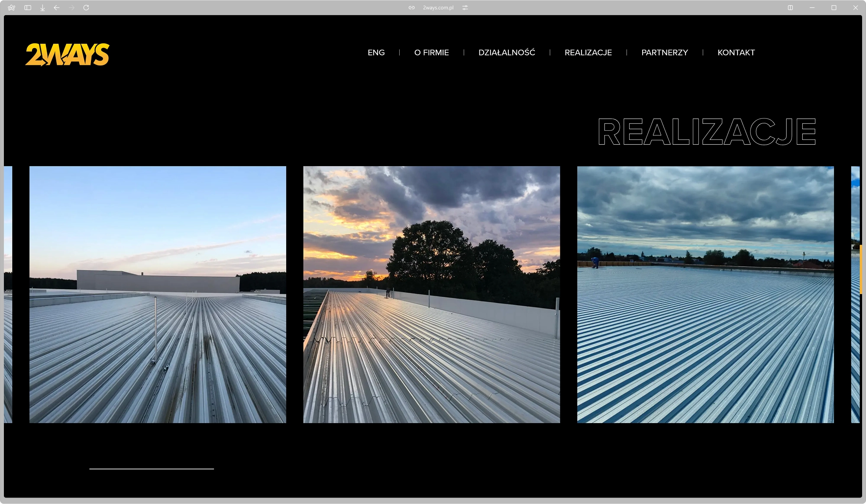Toggle split view icon in title bar
This screenshot has height=504, width=866.
pos(790,8)
